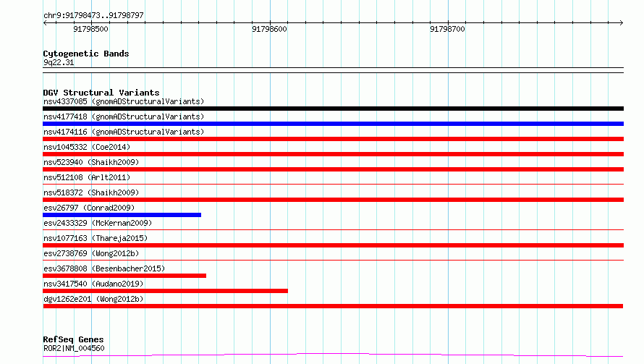
Task: Click the nsv4174116 (gnomADStructuralVariants) label
Action: (x=124, y=132)
